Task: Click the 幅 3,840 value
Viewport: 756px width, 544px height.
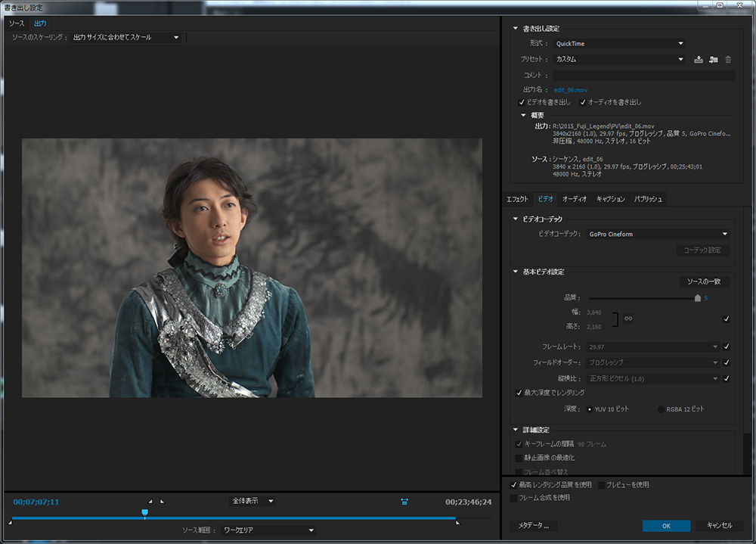Action: 594,312
